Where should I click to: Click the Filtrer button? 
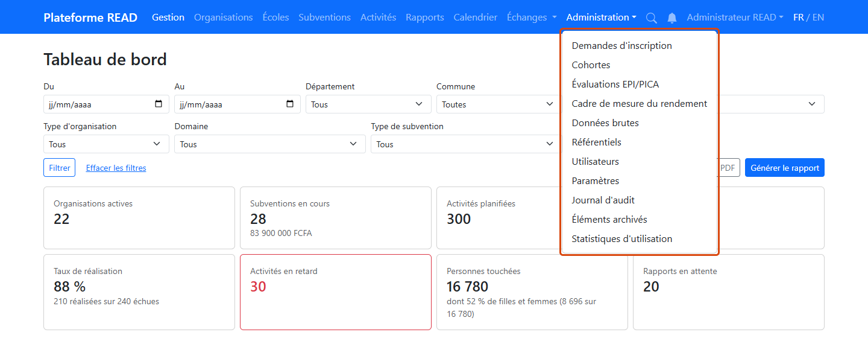point(59,168)
